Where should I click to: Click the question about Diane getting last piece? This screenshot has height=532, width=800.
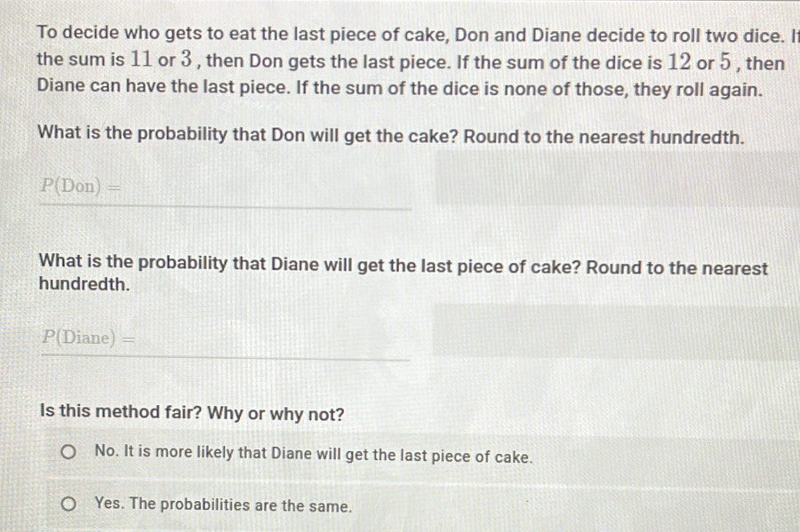pyautogui.click(x=402, y=266)
